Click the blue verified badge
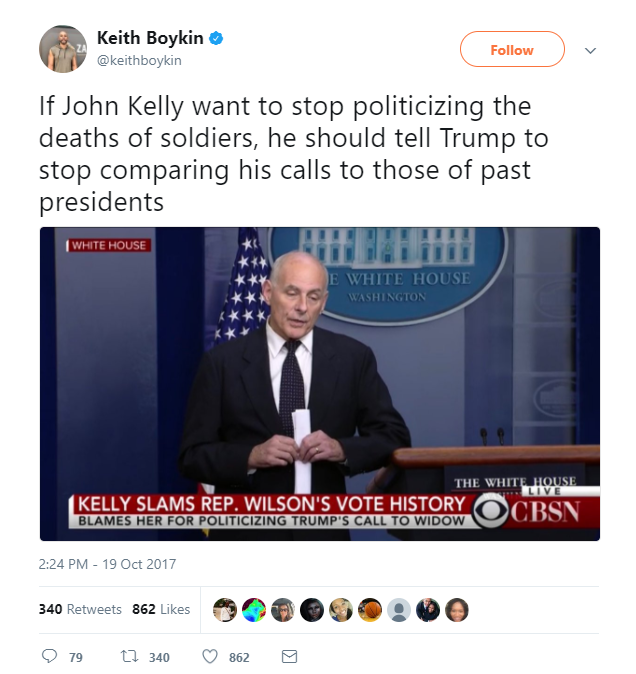636x674 pixels. click(216, 38)
